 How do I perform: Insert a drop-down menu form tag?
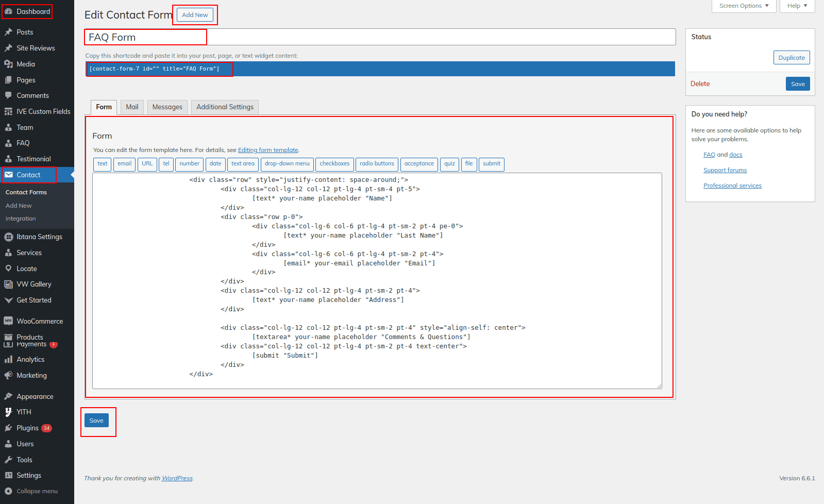tap(287, 164)
